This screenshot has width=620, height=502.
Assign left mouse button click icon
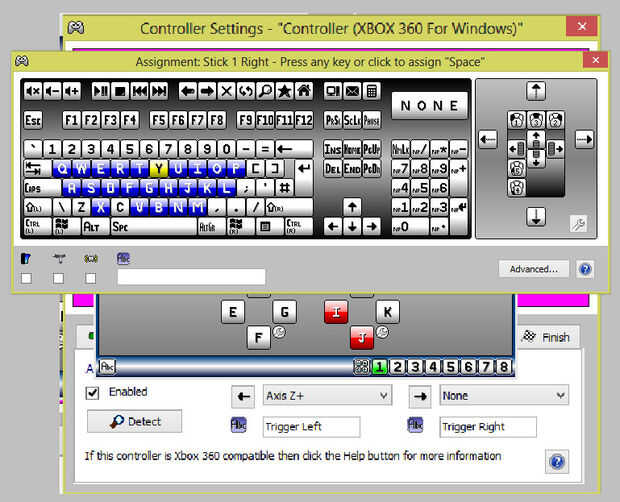pyautogui.click(x=517, y=120)
